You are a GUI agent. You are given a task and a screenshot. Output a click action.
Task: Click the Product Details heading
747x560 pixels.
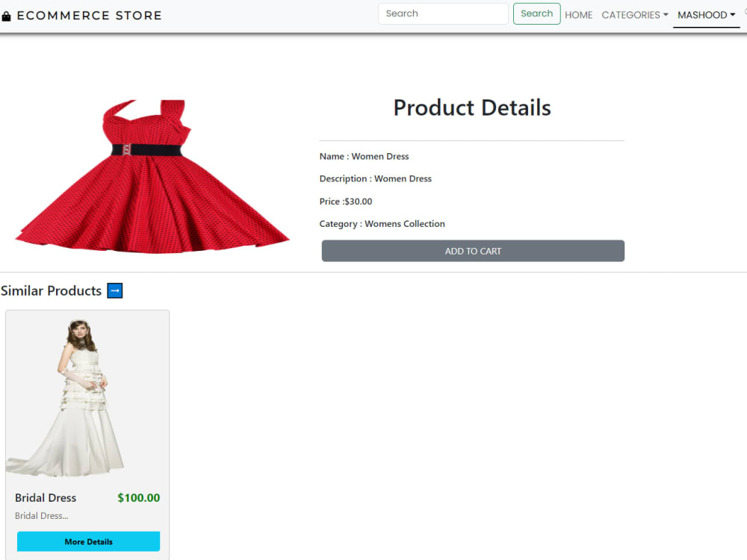(x=471, y=108)
